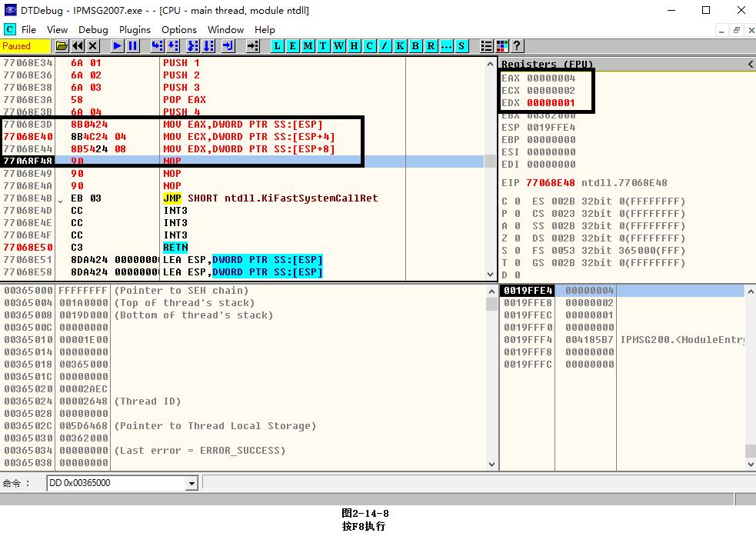Expand the command dropdown arrow
Image resolution: width=756 pixels, height=533 pixels.
192,483
